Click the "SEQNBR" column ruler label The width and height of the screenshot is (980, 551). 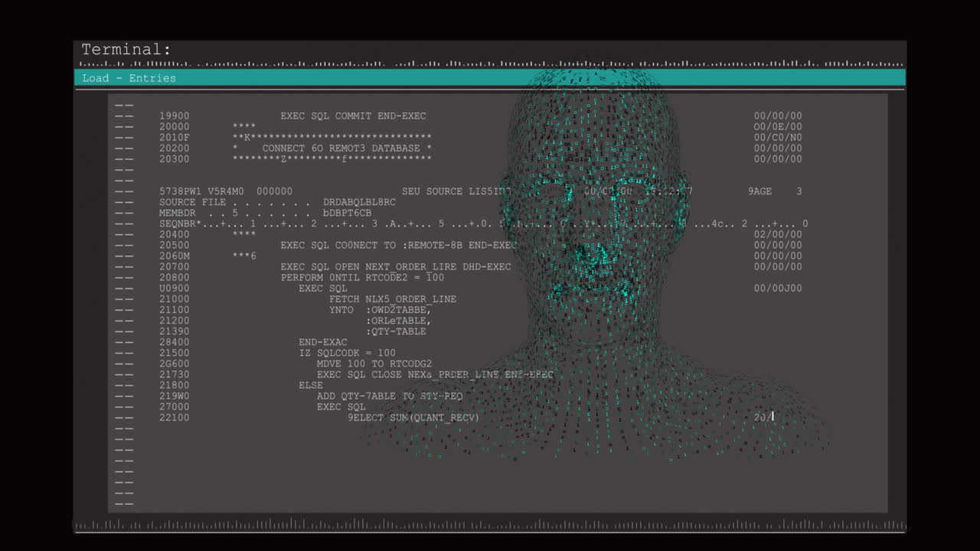click(178, 223)
